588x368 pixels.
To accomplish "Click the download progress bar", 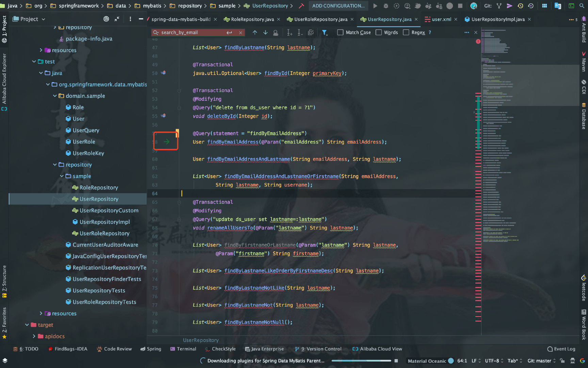I will point(361,361).
